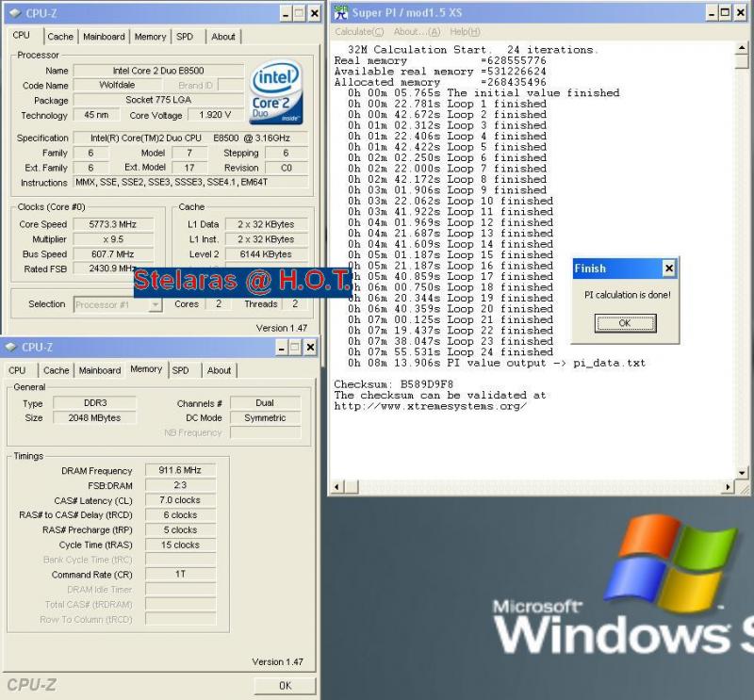This screenshot has width=754, height=700.
Task: Close the lower CPU-Z window
Action: click(310, 347)
